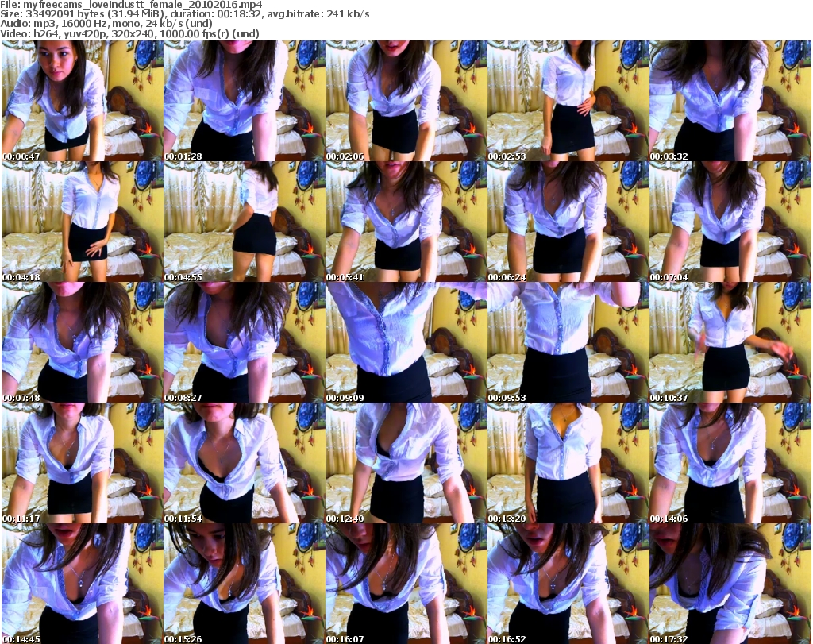Select the thumbnail stamped 00:01:28
Screen dimensions: 813x644
[x=245, y=101]
